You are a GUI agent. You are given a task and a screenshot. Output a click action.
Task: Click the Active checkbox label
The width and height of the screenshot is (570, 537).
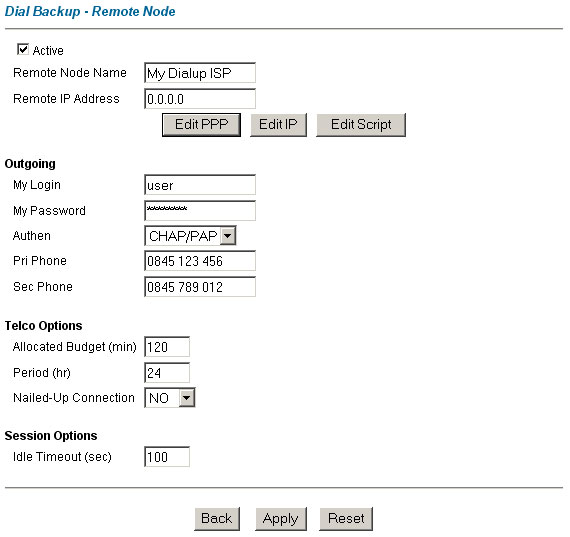[x=48, y=51]
